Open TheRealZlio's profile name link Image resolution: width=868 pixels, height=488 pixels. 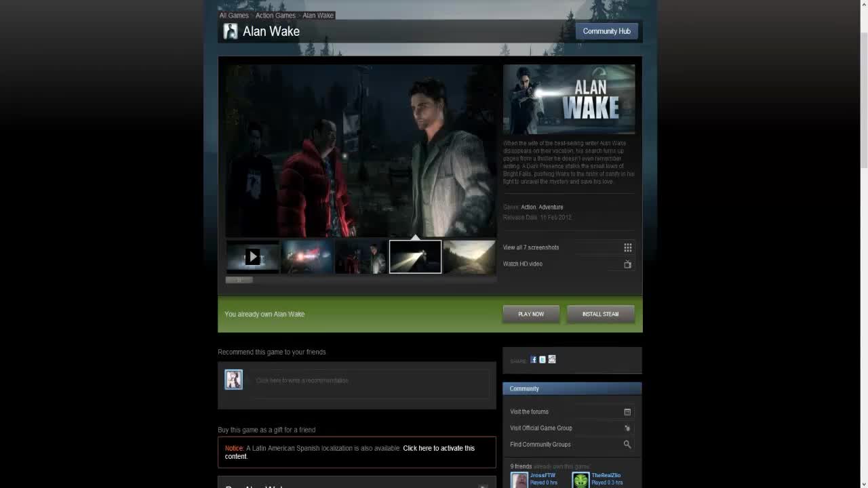pyautogui.click(x=606, y=476)
